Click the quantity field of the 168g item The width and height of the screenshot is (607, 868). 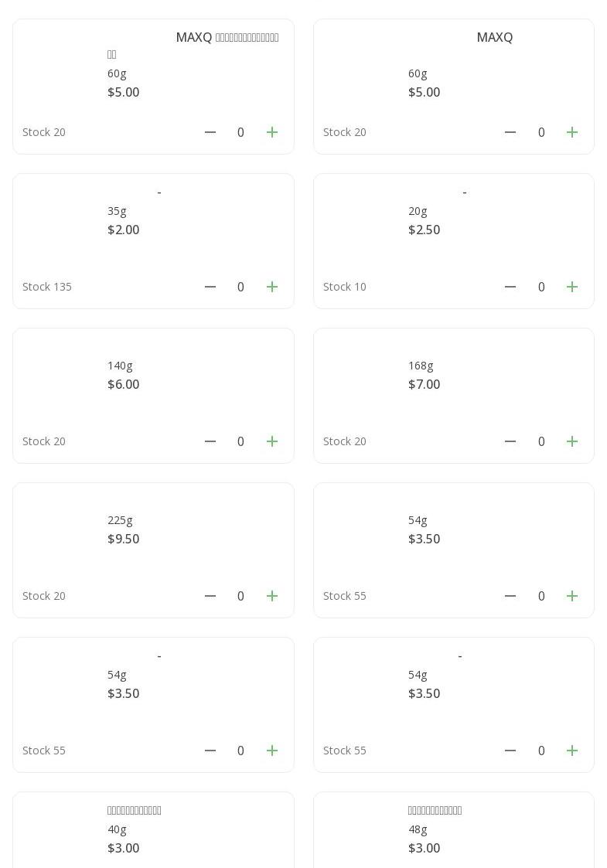pyautogui.click(x=541, y=441)
